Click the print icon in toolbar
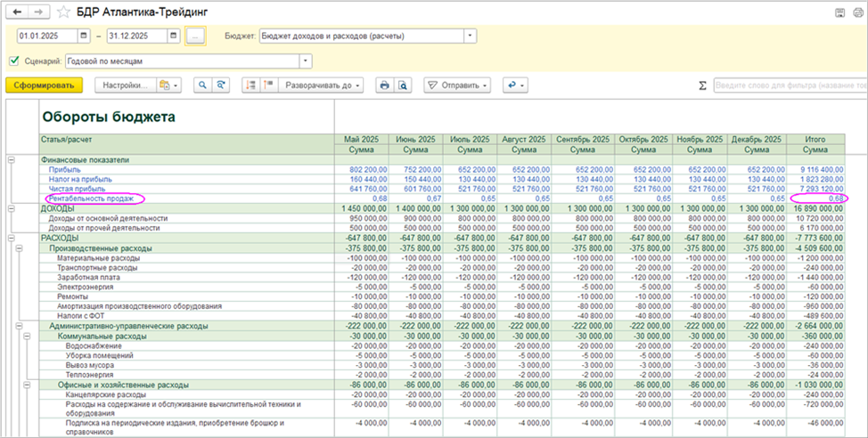Image resolution: width=868 pixels, height=438 pixels. pyautogui.click(x=385, y=85)
